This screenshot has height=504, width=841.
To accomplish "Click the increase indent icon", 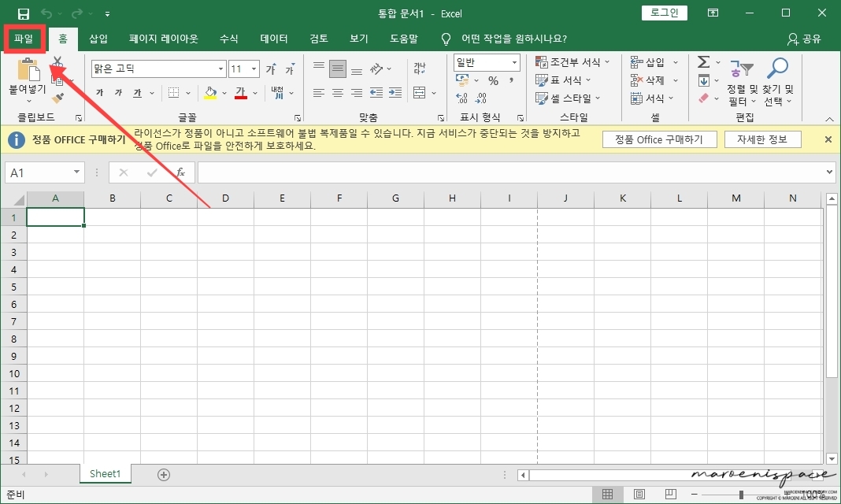I will point(395,93).
